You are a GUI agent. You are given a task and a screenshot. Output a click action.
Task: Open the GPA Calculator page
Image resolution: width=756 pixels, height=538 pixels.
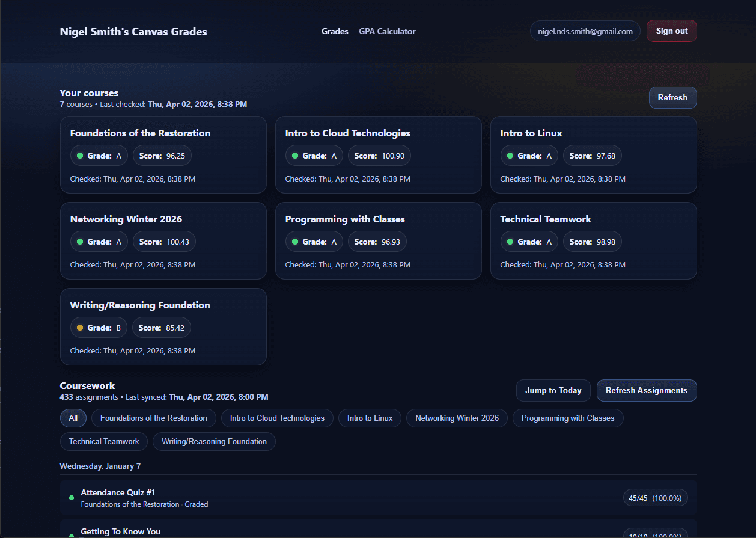coord(387,31)
